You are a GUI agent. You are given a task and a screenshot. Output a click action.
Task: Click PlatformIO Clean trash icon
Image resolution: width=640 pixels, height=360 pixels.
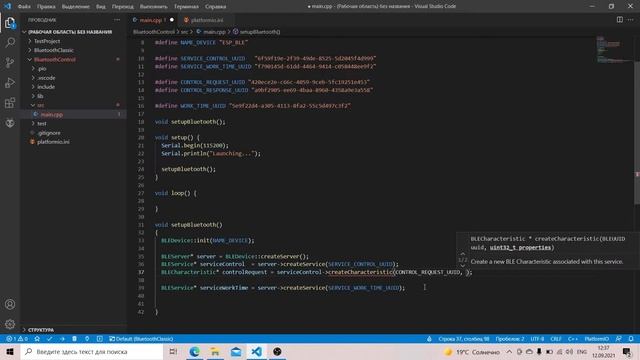pyautogui.click(x=74, y=339)
